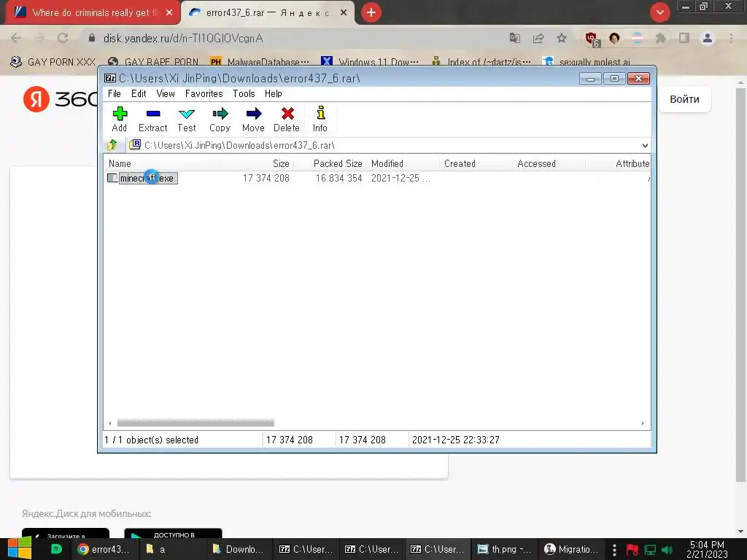
Task: Sort by the Created column header
Action: coord(476,163)
